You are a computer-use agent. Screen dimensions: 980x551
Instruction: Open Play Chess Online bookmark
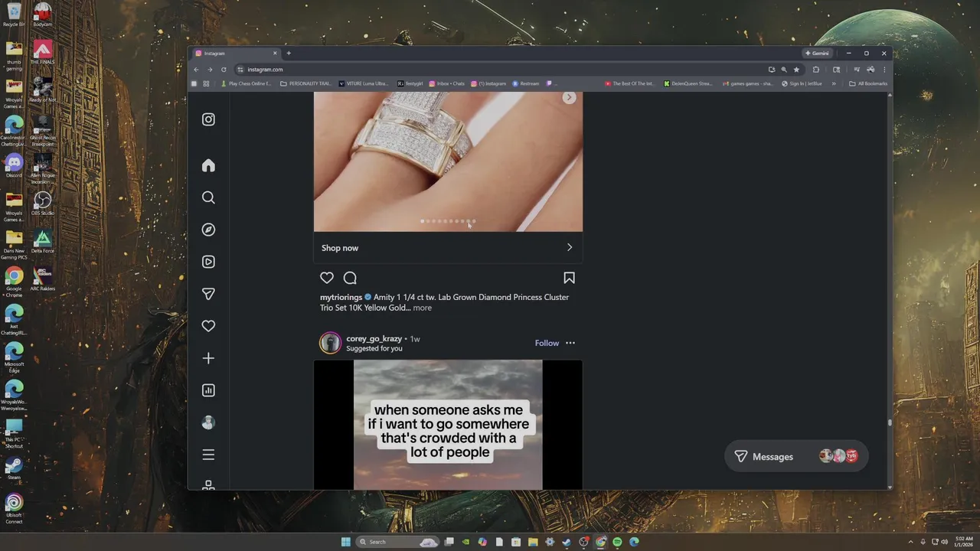click(246, 83)
